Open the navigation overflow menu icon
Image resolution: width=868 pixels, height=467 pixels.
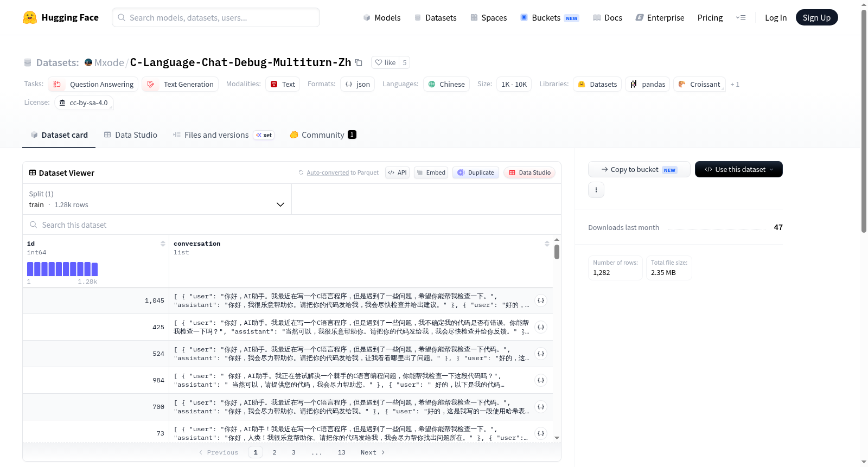click(741, 17)
